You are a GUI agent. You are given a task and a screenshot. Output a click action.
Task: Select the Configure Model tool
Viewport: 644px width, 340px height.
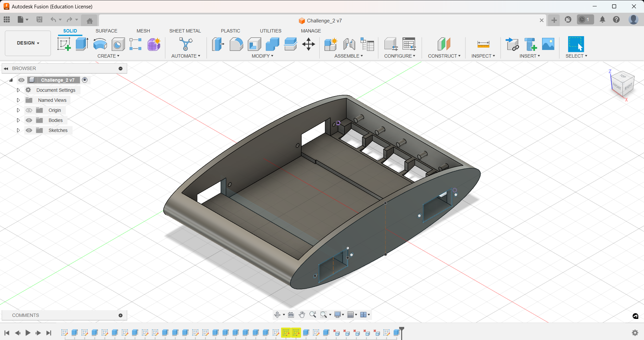(391, 44)
